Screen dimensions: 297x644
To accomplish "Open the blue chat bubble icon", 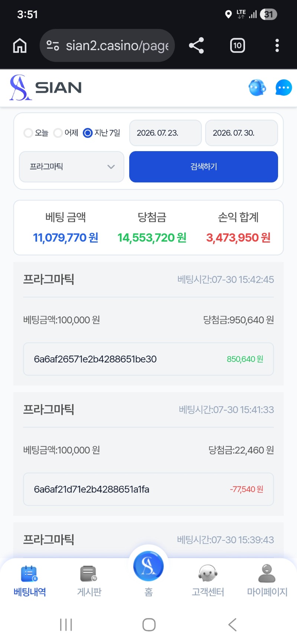I will (284, 88).
